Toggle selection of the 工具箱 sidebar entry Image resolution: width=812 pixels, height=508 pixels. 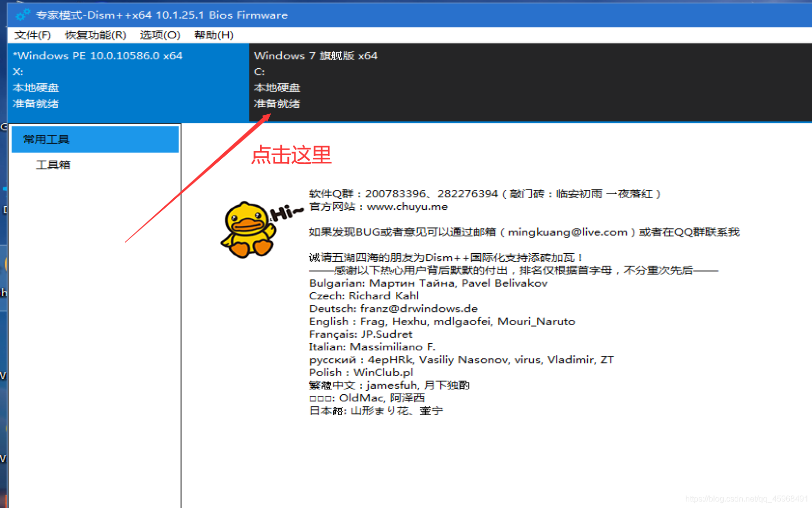coord(53,164)
